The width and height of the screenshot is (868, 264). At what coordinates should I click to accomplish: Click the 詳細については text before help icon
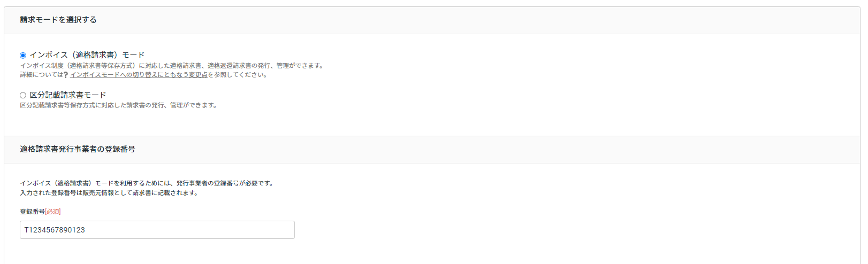pyautogui.click(x=42, y=75)
